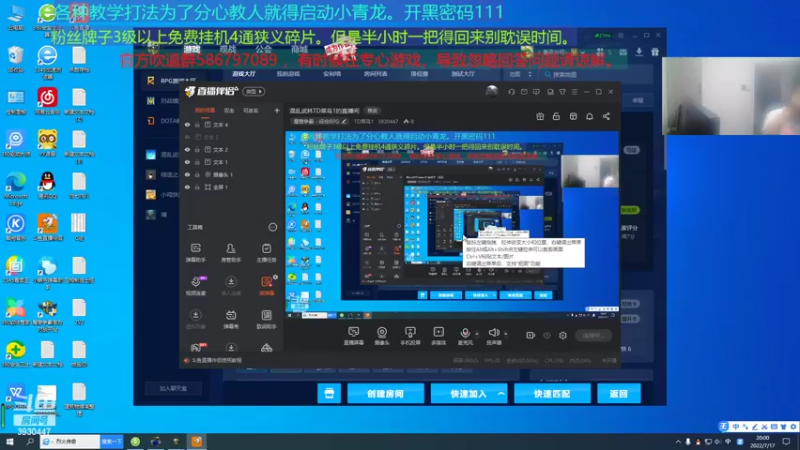The image size is (800, 450).
Task: Click the 快速匹配 button
Action: click(x=552, y=393)
